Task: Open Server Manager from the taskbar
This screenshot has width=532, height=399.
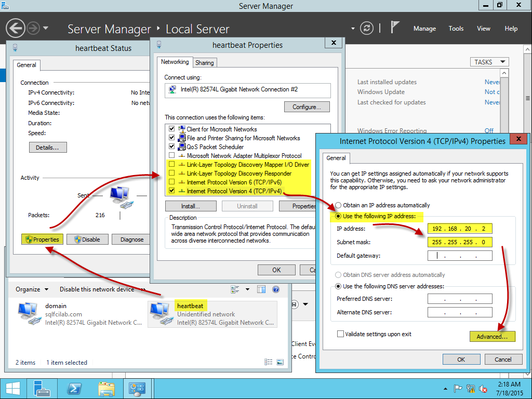Action: (42, 389)
